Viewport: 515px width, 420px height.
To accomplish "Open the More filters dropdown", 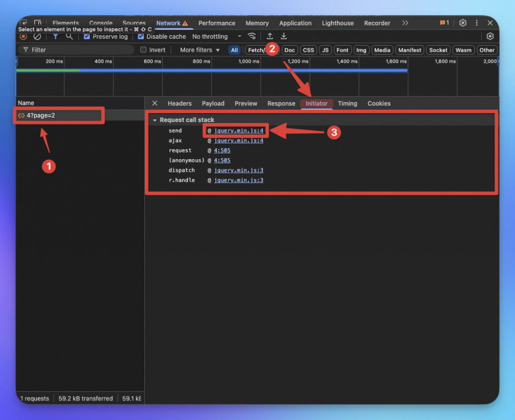I will pyautogui.click(x=200, y=50).
